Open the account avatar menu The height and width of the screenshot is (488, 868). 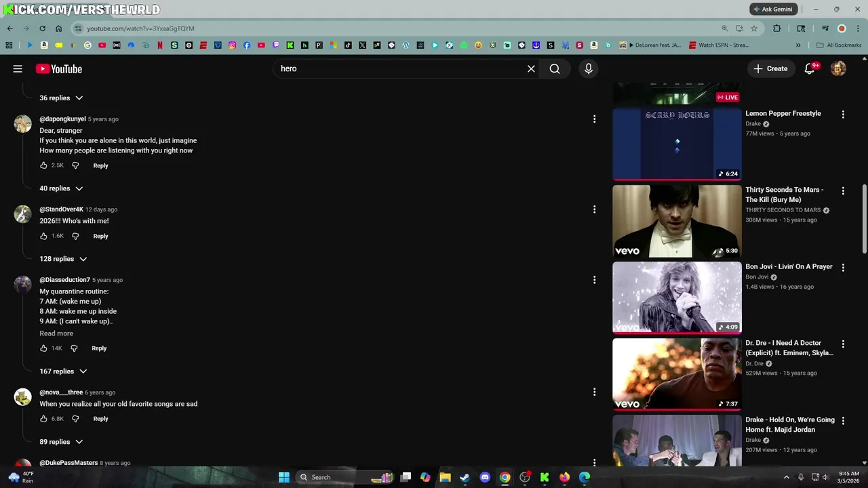(838, 68)
